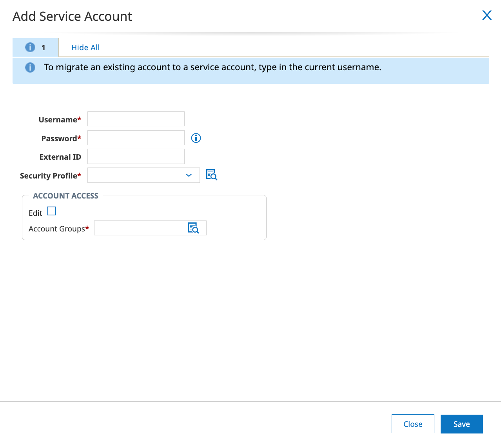The height and width of the screenshot is (448, 501).
Task: Close dialog with the X icon
Action: click(487, 15)
